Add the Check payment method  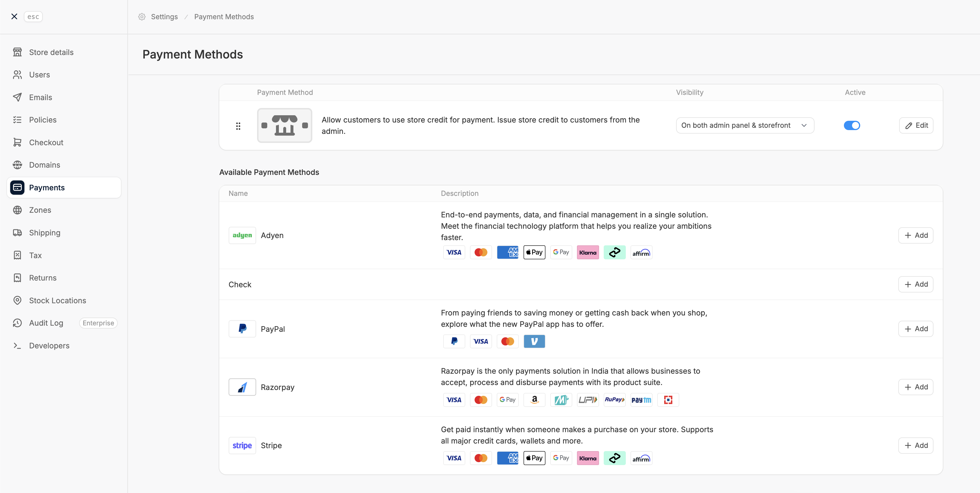pos(915,284)
